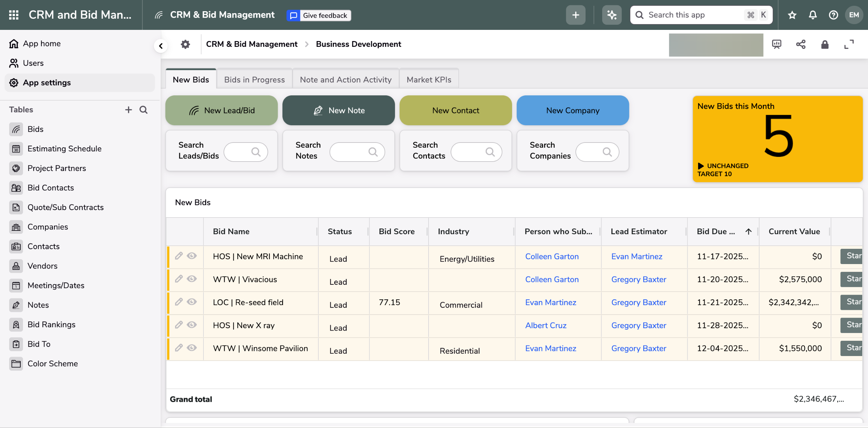Click the favorites star icon
868x428 pixels.
792,15
